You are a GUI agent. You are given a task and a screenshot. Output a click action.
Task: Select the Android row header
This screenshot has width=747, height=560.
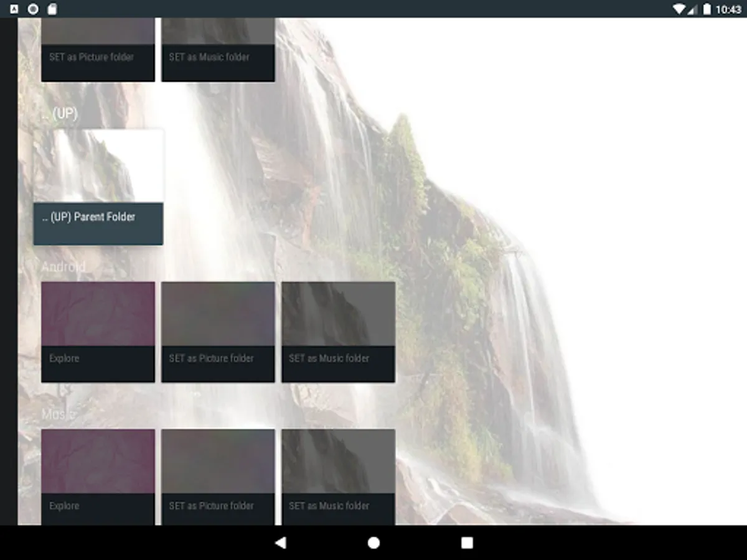point(63,267)
